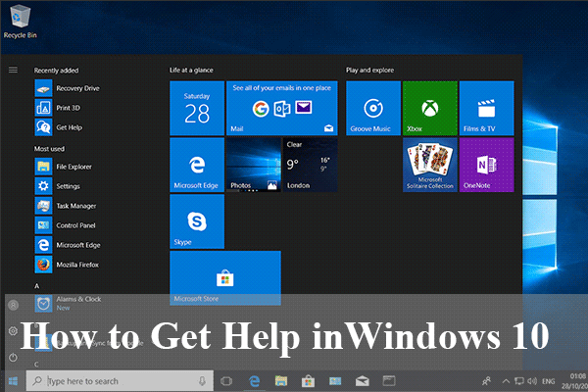Open the London weather tile
588x392 pixels.
[310, 165]
